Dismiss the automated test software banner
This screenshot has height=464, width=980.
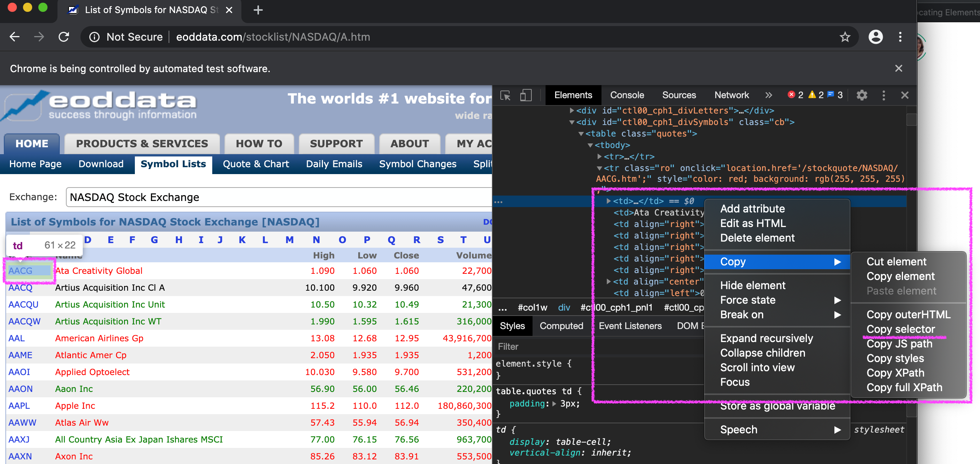(898, 69)
